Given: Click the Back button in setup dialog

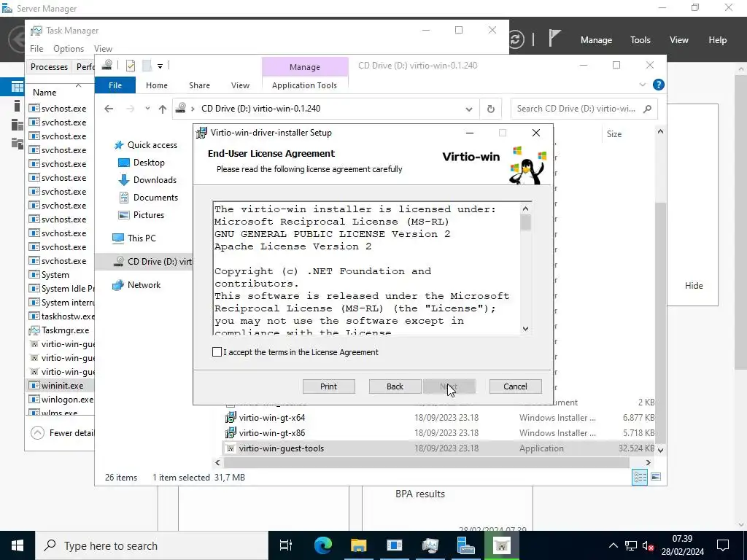Looking at the screenshot, I should point(395,386).
